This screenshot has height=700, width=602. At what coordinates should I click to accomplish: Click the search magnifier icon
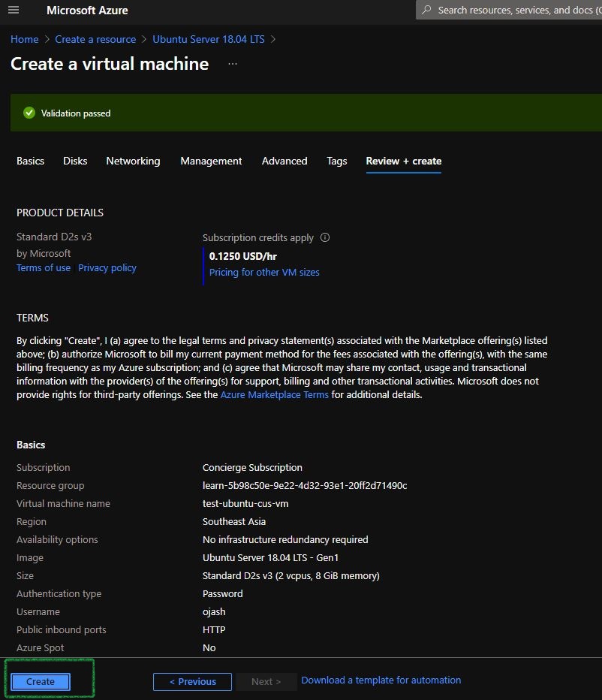tap(426, 10)
